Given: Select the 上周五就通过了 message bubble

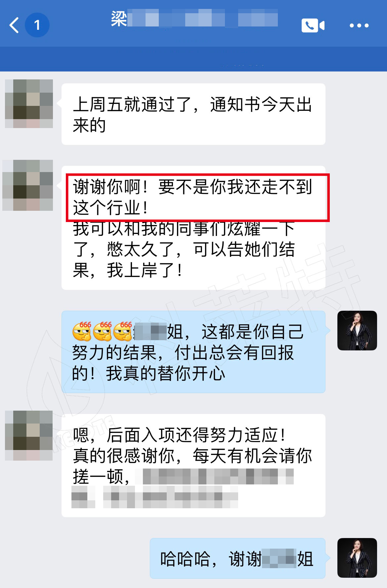Looking at the screenshot, I should point(193,114).
